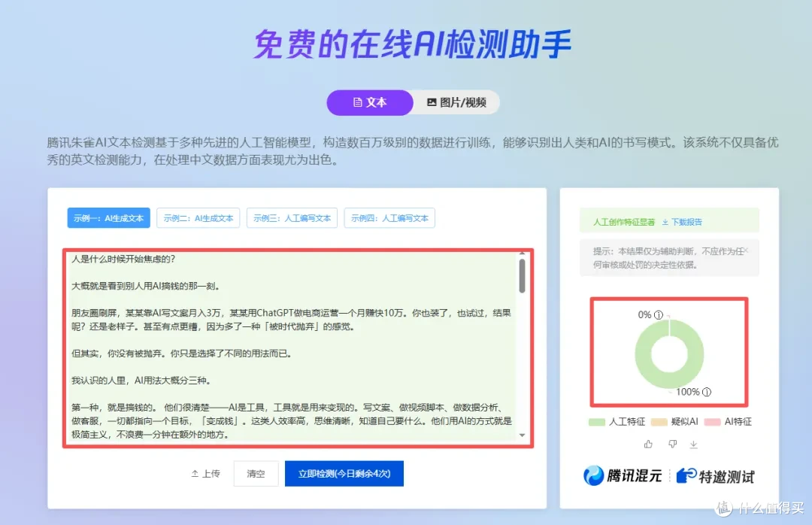Click the thumbs-up feedback icon
The height and width of the screenshot is (525, 812).
pos(648,445)
